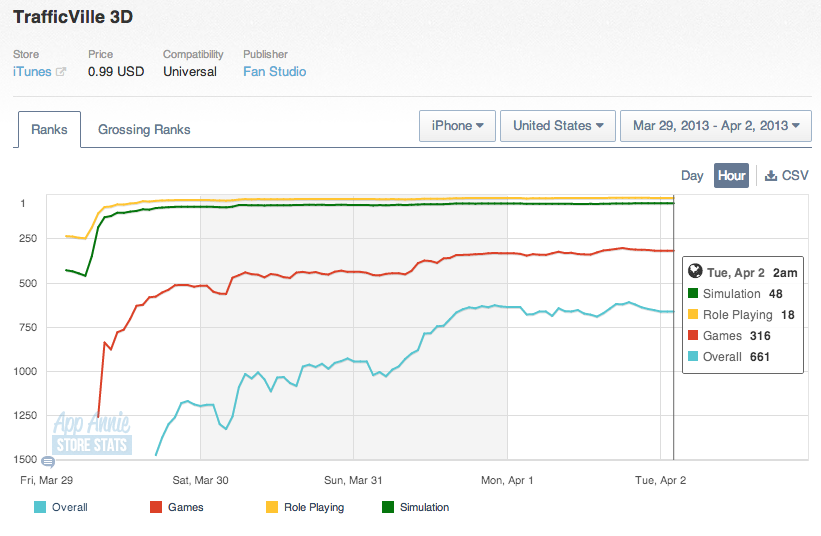Click the CSV download arrow icon

pos(770,175)
